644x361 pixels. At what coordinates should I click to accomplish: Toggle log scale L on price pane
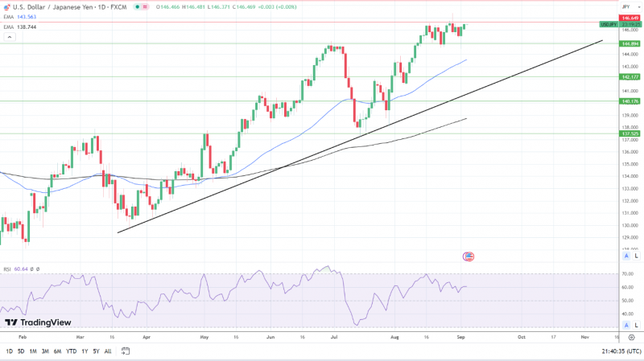[x=636, y=256]
